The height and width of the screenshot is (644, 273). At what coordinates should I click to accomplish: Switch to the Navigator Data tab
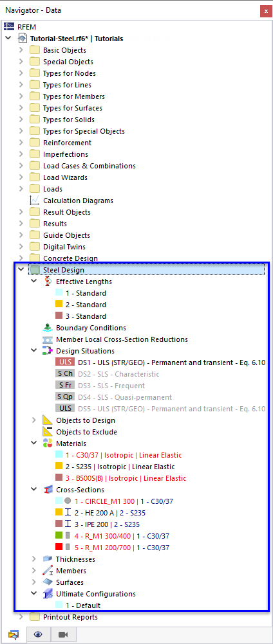pyautogui.click(x=14, y=634)
